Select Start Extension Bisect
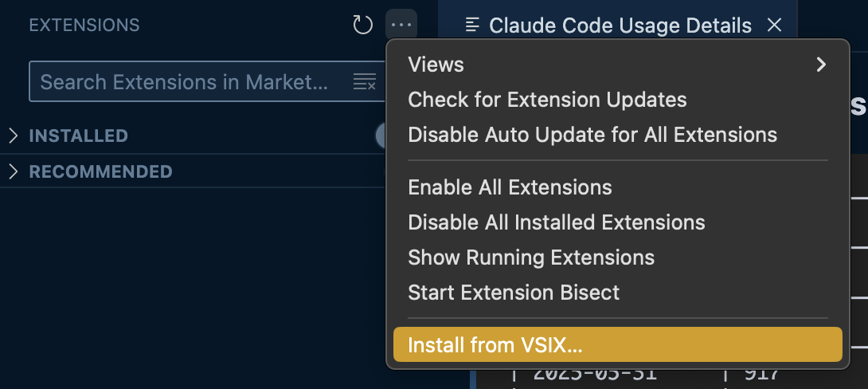868x389 pixels. (514, 293)
